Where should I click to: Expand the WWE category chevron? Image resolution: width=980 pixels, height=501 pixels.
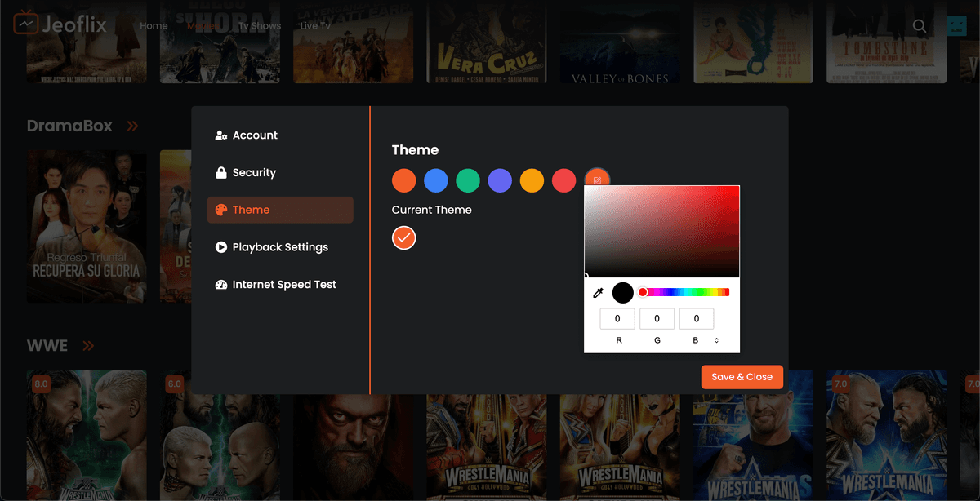pyautogui.click(x=88, y=345)
